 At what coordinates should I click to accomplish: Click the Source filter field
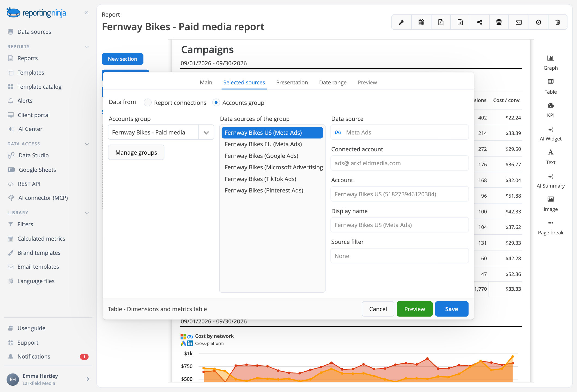pyautogui.click(x=399, y=256)
